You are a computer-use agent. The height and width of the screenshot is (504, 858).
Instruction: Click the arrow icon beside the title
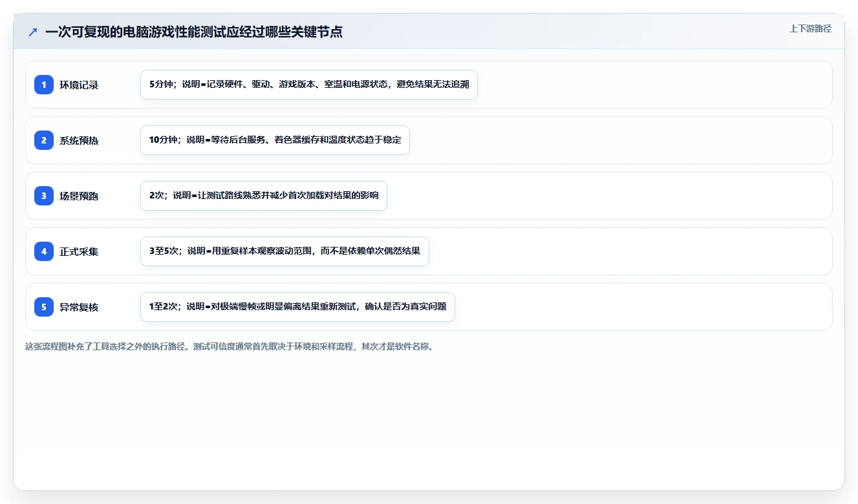(x=33, y=32)
